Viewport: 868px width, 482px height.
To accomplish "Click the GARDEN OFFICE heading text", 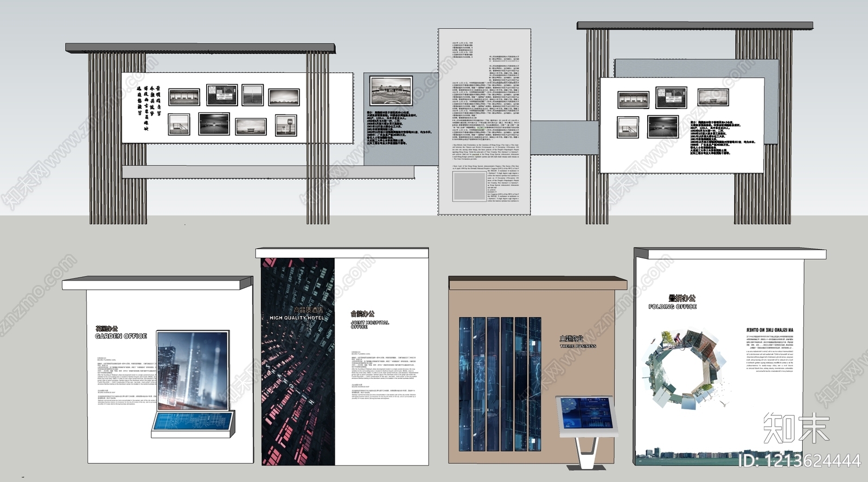I will pos(121,336).
